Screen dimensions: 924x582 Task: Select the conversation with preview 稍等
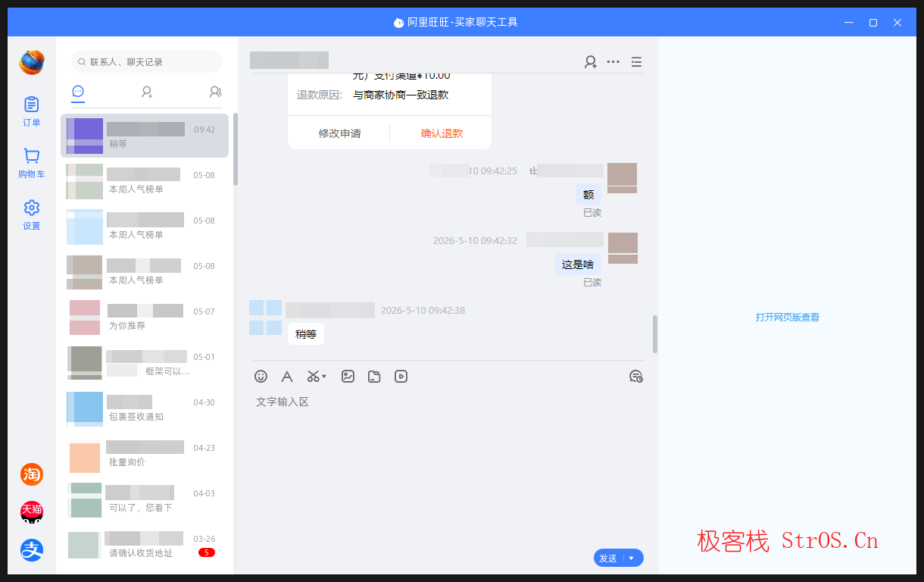145,136
